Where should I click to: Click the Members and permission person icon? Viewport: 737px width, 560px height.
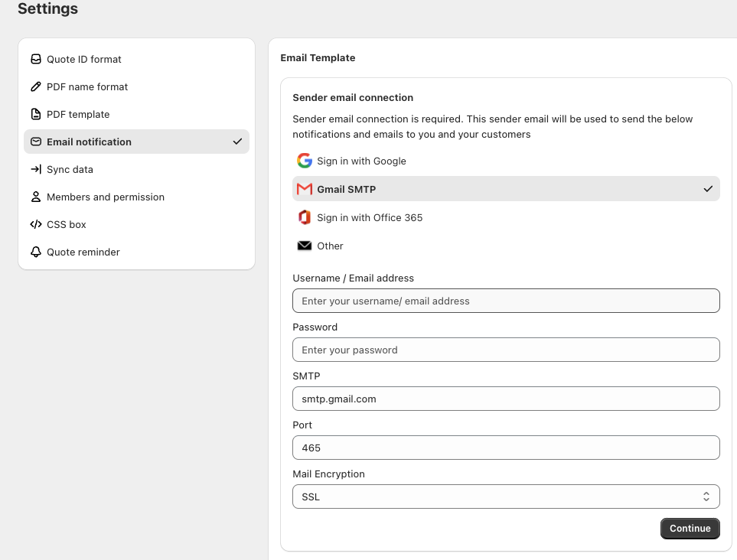tap(36, 197)
